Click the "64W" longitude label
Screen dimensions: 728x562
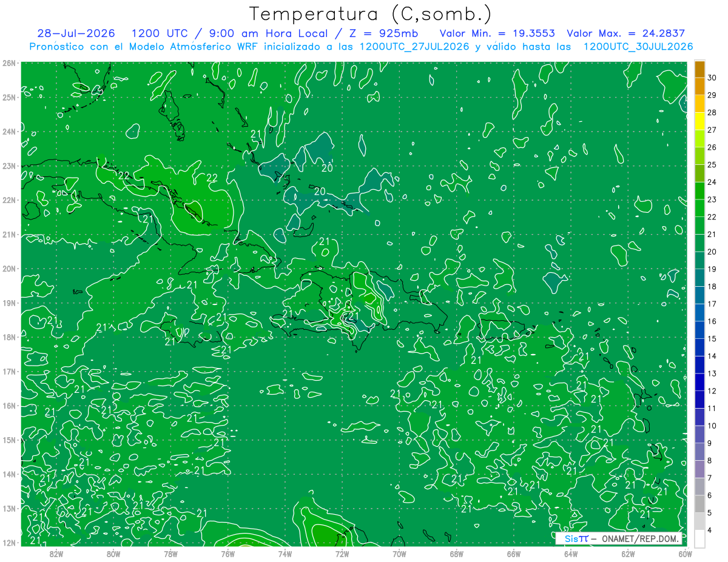[x=571, y=554]
